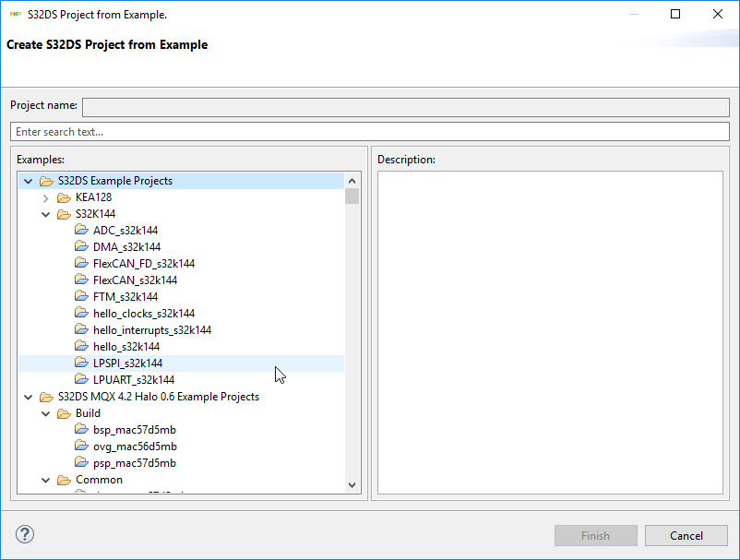Click the hello_clocks_s32k144 folder icon
The width and height of the screenshot is (740, 560).
click(81, 313)
